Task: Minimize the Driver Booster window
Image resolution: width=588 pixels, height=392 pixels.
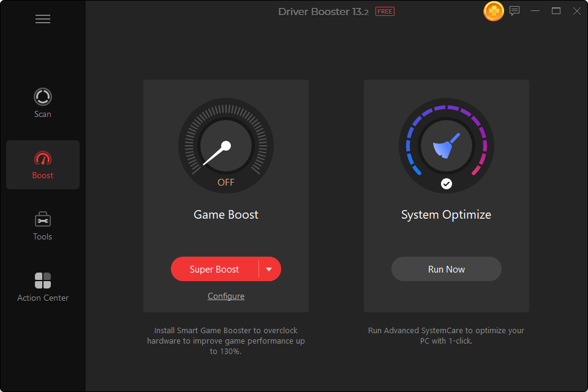Action: 536,11
